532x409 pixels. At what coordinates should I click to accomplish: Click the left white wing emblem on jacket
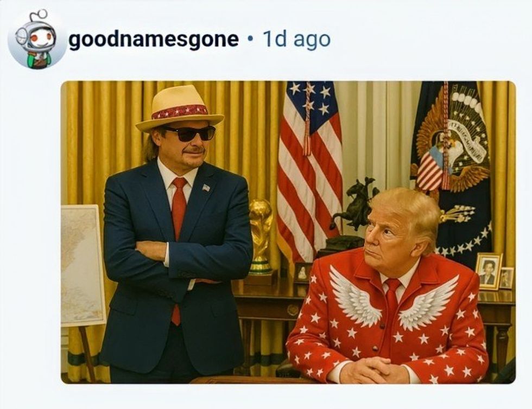[354, 296]
